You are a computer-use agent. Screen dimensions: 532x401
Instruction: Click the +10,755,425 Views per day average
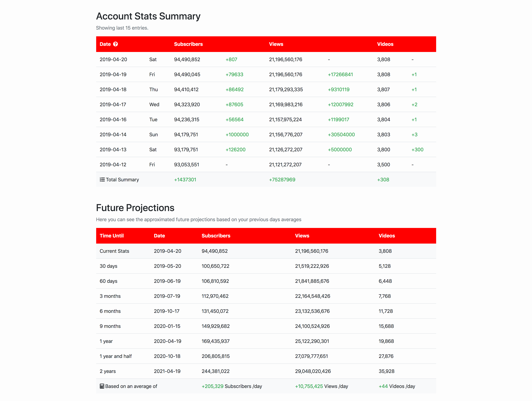pyautogui.click(x=309, y=386)
